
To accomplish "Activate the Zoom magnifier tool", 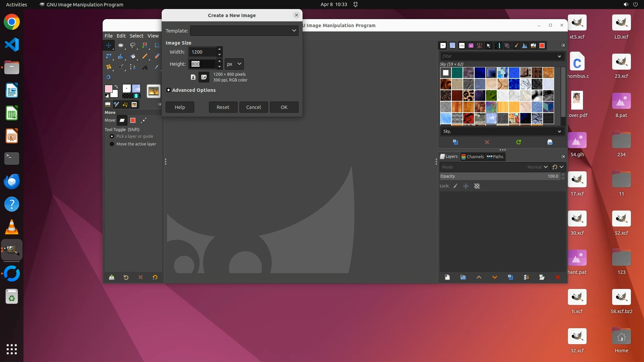I will pyautogui.click(x=109, y=77).
